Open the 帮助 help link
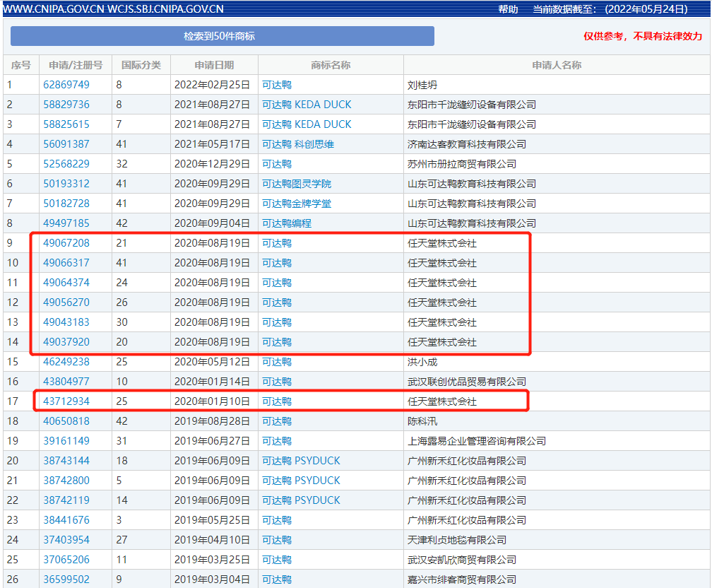Image resolution: width=712 pixels, height=588 pixels. (x=508, y=9)
